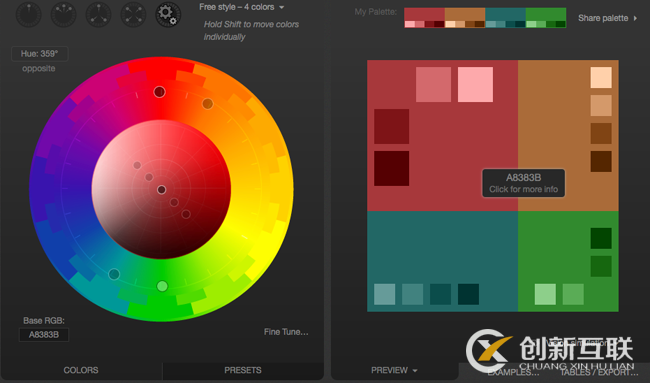Click the orange hue handle on wheel
Viewport: 650px width, 383px height.
tap(208, 104)
